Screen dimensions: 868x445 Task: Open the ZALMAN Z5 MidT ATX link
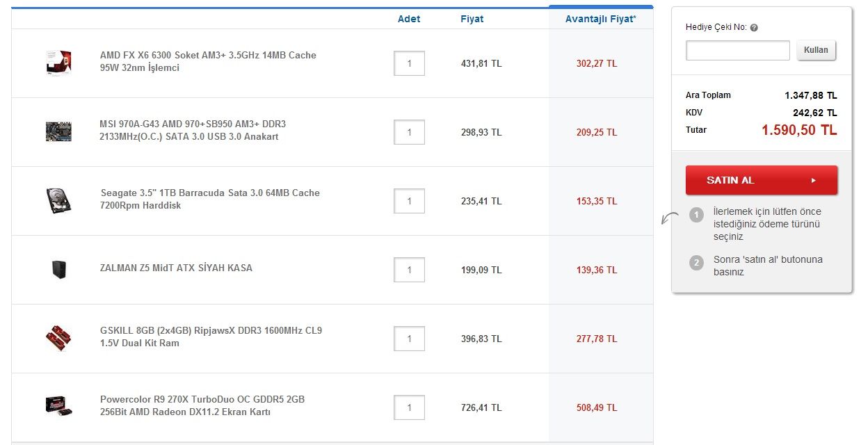click(x=176, y=268)
